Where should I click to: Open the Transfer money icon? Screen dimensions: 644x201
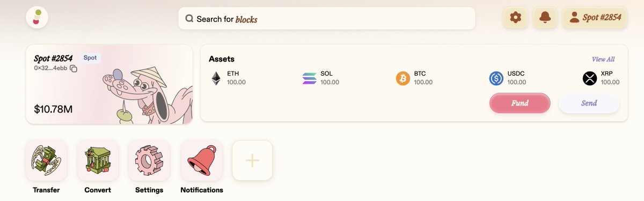[x=46, y=160]
